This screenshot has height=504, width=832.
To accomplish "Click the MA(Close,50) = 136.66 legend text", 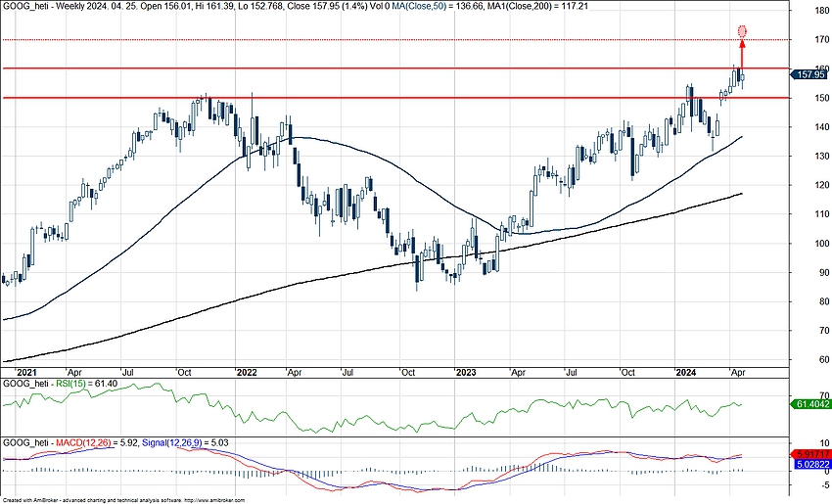I will click(437, 6).
